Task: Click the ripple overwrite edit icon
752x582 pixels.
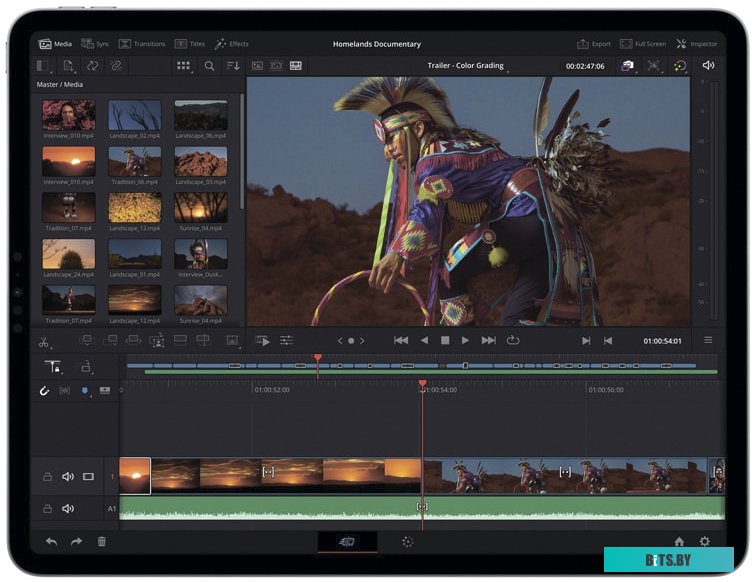Action: (133, 340)
